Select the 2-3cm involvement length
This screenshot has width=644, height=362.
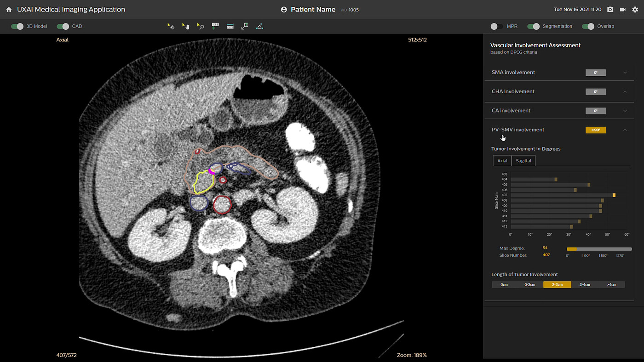[557, 285]
